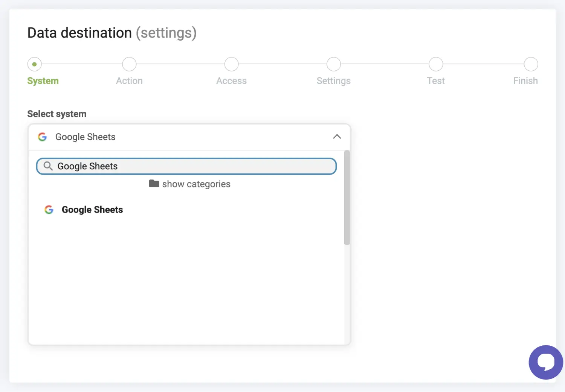Select the System step label
The width and height of the screenshot is (565, 392).
pyautogui.click(x=43, y=81)
